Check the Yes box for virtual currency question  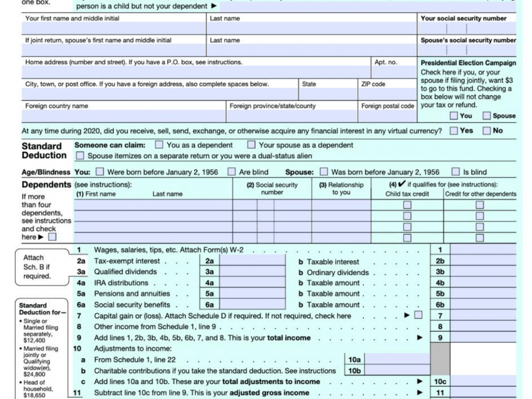[453, 131]
